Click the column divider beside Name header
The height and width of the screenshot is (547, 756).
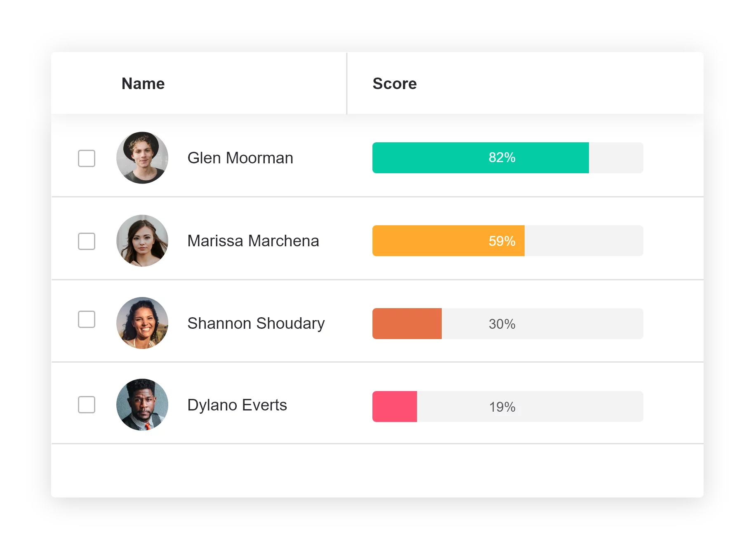347,84
